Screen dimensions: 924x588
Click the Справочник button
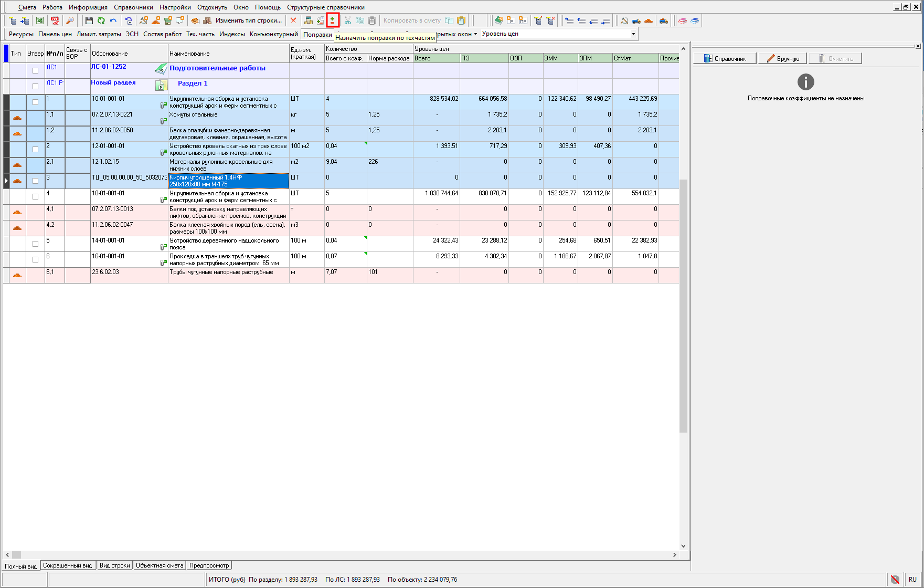pyautogui.click(x=725, y=58)
